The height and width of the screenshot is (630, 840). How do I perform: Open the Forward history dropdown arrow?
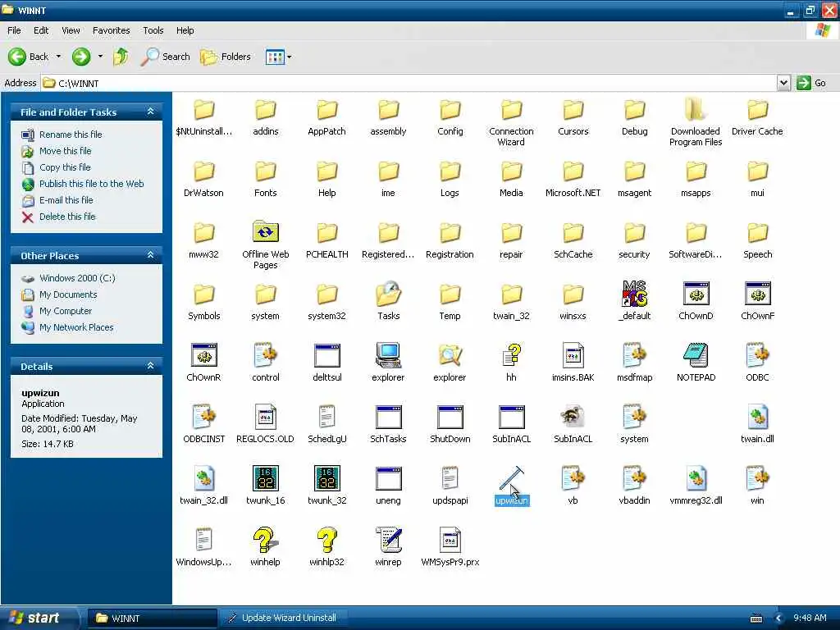pos(100,57)
